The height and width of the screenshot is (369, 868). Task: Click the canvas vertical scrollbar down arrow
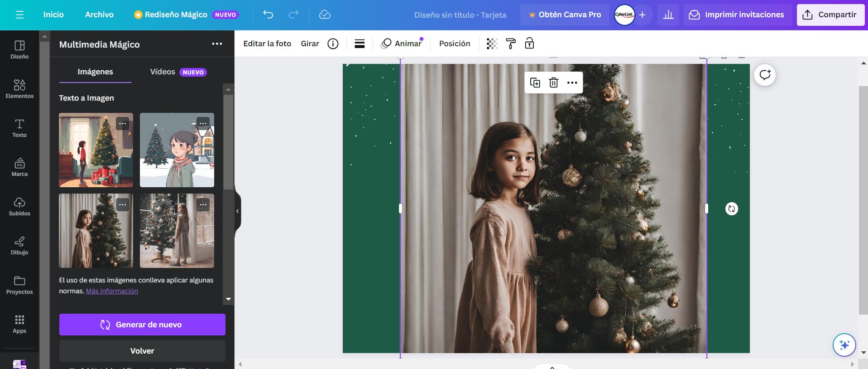pos(863,352)
